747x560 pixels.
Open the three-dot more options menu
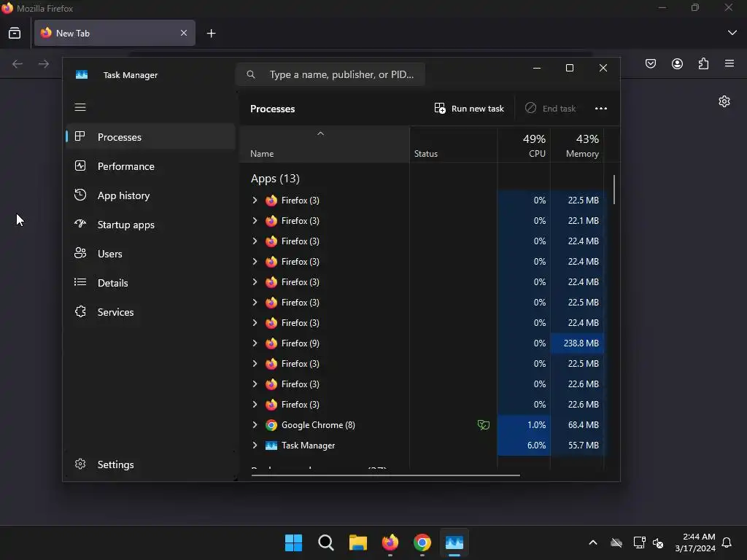[x=601, y=109]
